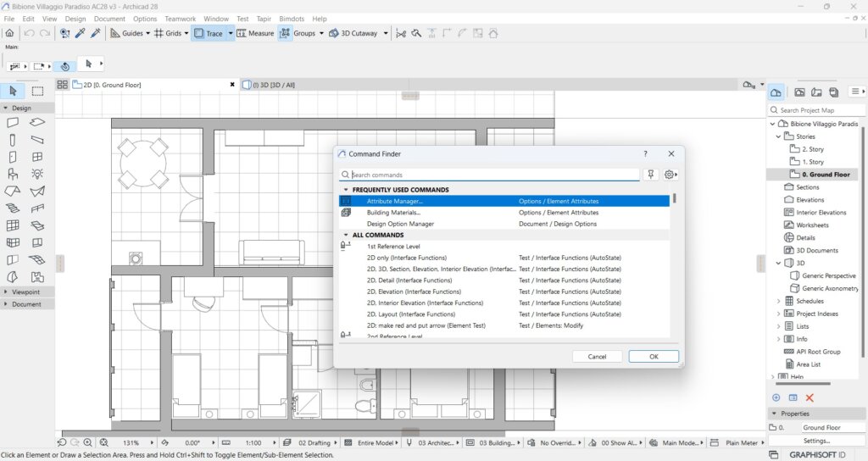This screenshot has height=461, width=868.
Task: Click the Measure tool in toolbar
Action: tap(255, 33)
